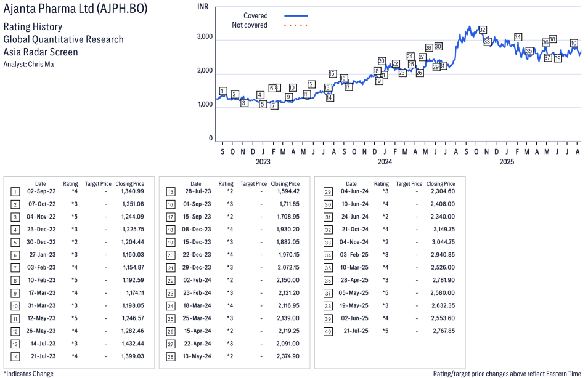Click closing price 3,044.75
This screenshot has width=588, height=378.
443,242
